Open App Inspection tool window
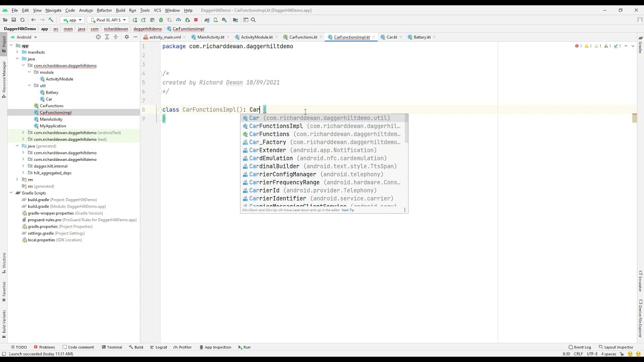Viewport: 644px width, 362px height. click(x=215, y=347)
